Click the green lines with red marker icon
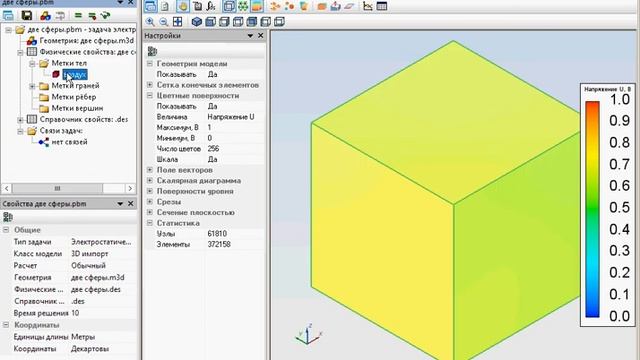 (92, 16)
